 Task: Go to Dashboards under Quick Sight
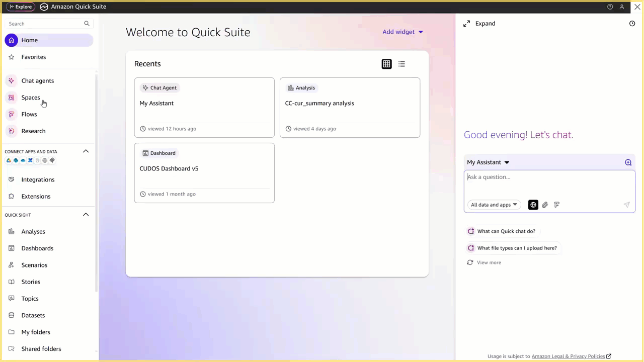pyautogui.click(x=37, y=248)
